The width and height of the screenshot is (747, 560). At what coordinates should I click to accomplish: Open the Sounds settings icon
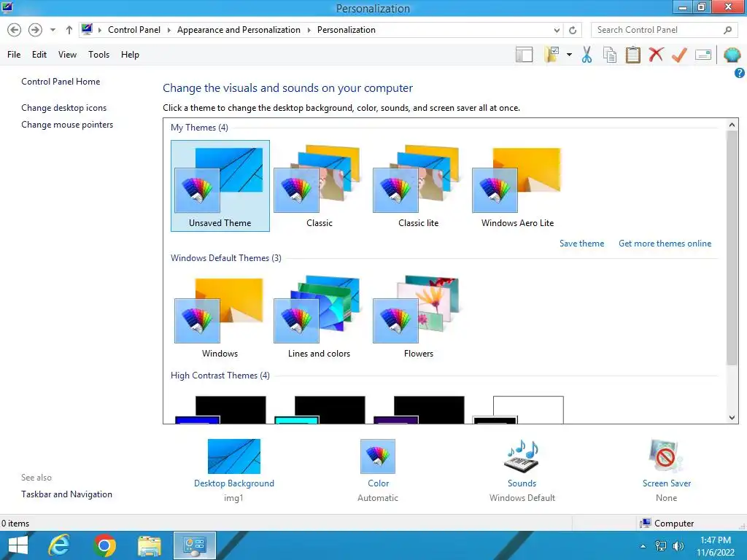point(522,456)
